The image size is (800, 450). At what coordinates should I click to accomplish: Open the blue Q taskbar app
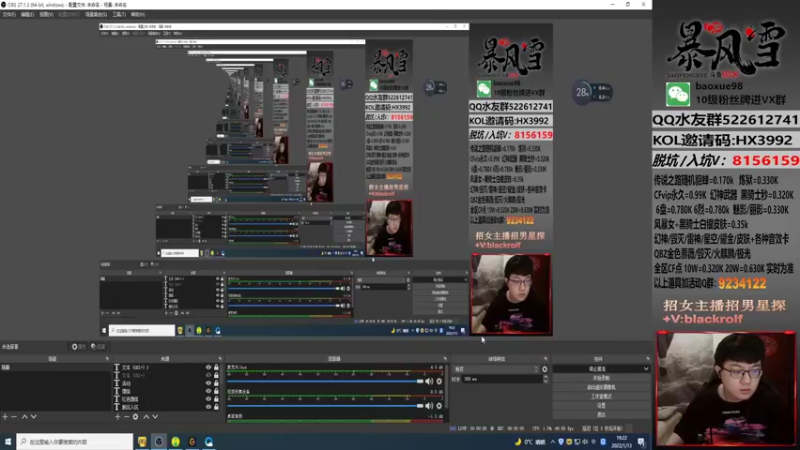[x=209, y=442]
